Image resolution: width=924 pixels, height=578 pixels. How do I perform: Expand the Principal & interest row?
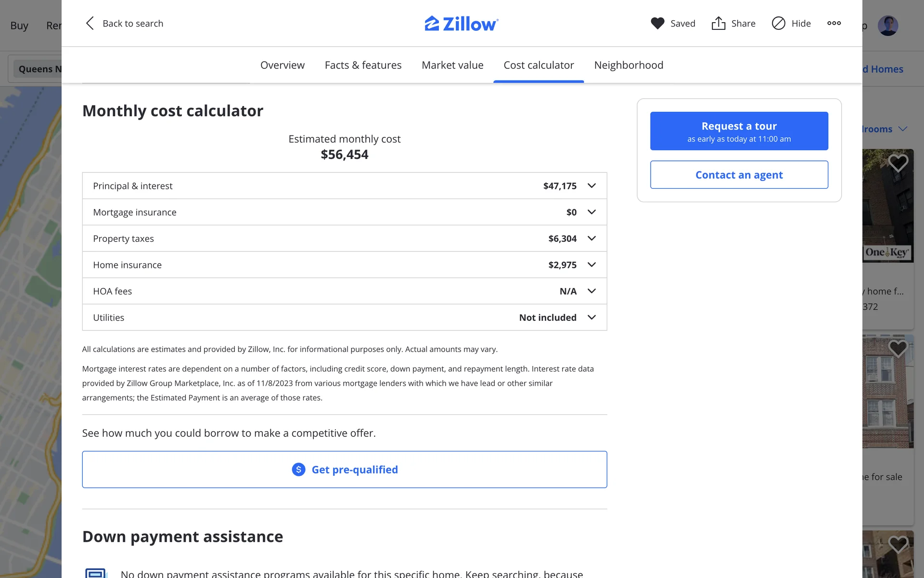coord(591,186)
